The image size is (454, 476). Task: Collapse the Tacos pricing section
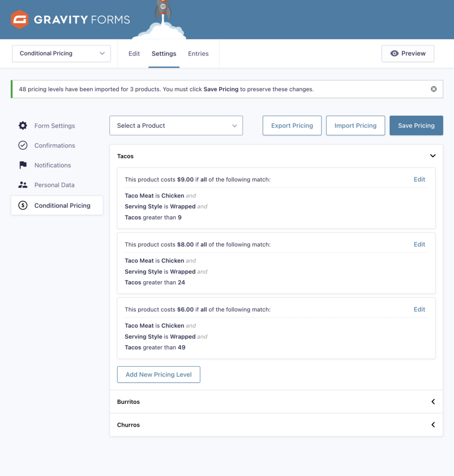(433, 156)
